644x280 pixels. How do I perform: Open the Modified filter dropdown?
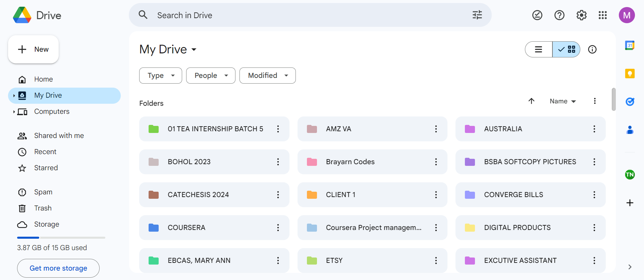(x=267, y=76)
